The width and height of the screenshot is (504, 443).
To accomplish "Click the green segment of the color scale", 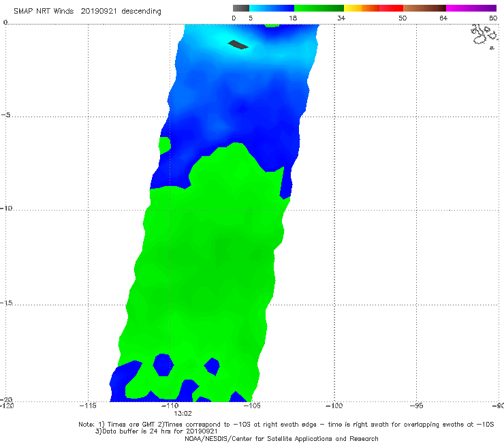I will pyautogui.click(x=319, y=8).
